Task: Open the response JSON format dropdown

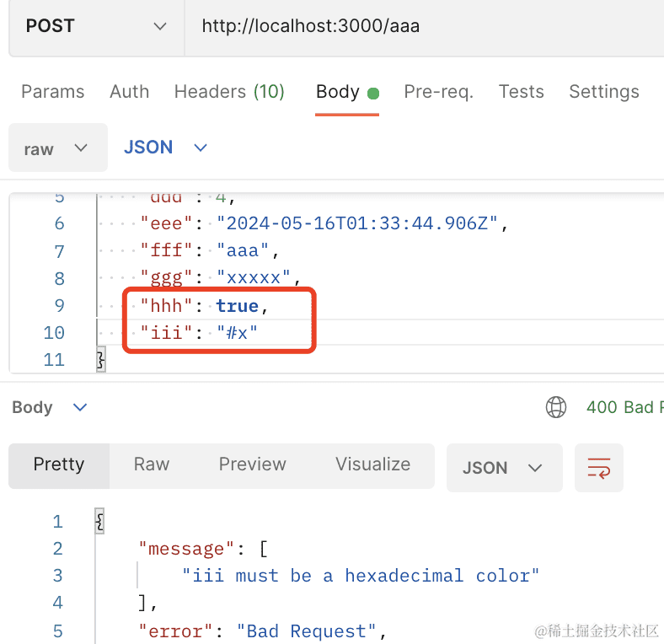Action: (503, 468)
